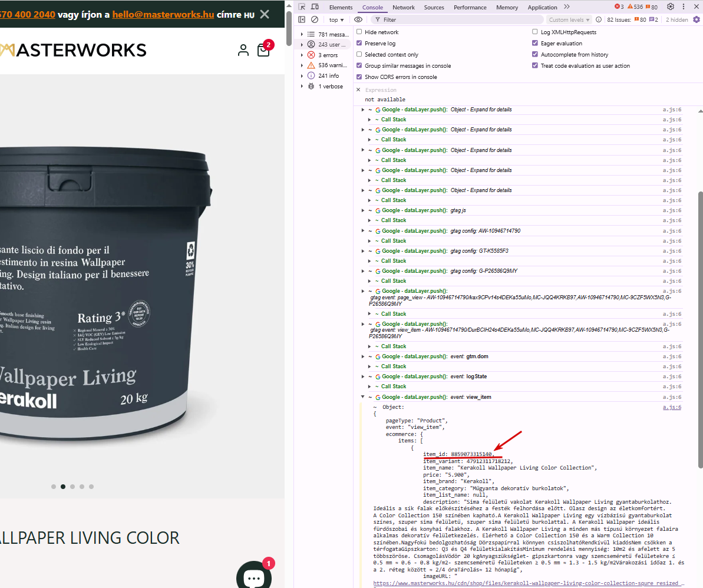Image resolution: width=703 pixels, height=588 pixels.
Task: Click the 2 hidden messages label
Action: (676, 19)
